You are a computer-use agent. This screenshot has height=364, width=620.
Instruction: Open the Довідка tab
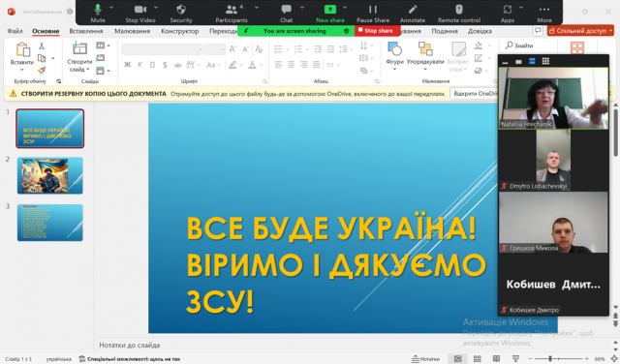pos(480,31)
